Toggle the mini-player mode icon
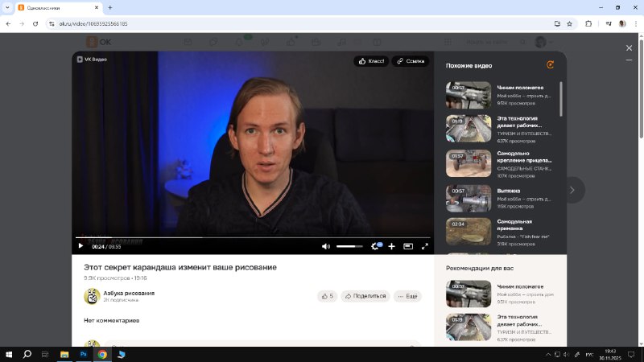 pos(408,246)
